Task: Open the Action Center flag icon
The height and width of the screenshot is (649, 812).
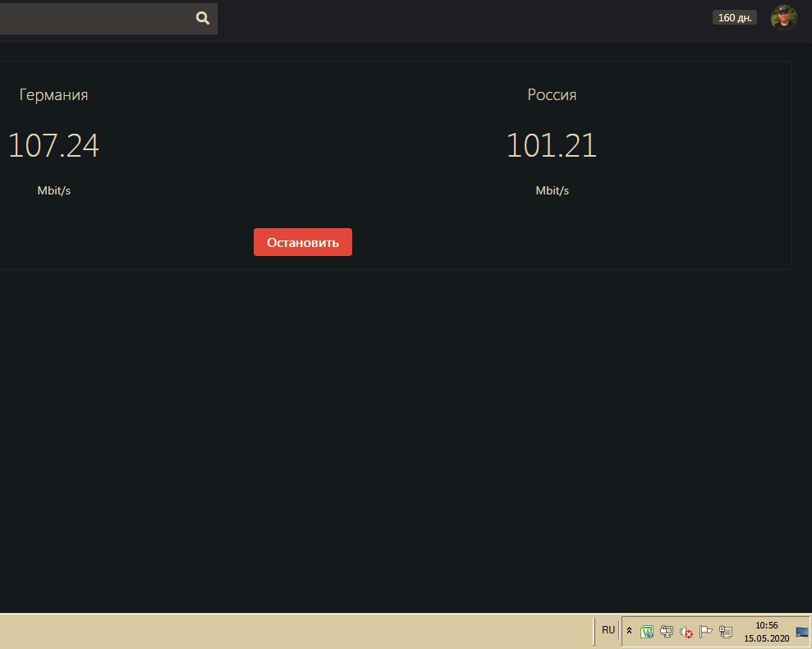Action: pyautogui.click(x=706, y=632)
